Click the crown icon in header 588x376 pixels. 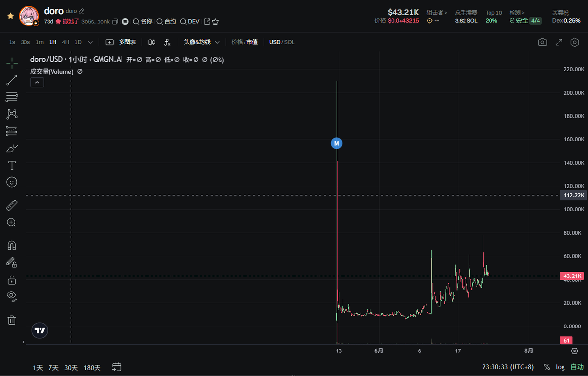215,22
